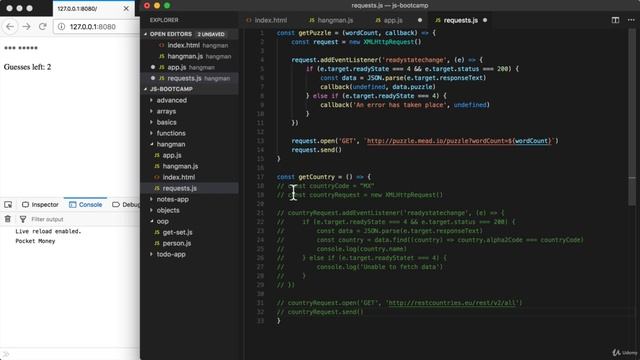The height and width of the screenshot is (360, 640).
Task: Click 'Pocket Money' console log line
Action: [x=35, y=241]
